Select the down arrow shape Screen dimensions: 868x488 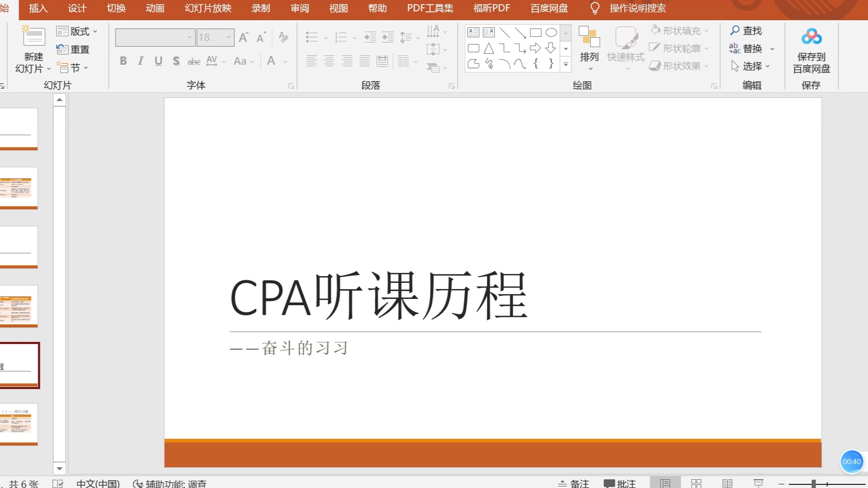pyautogui.click(x=551, y=48)
